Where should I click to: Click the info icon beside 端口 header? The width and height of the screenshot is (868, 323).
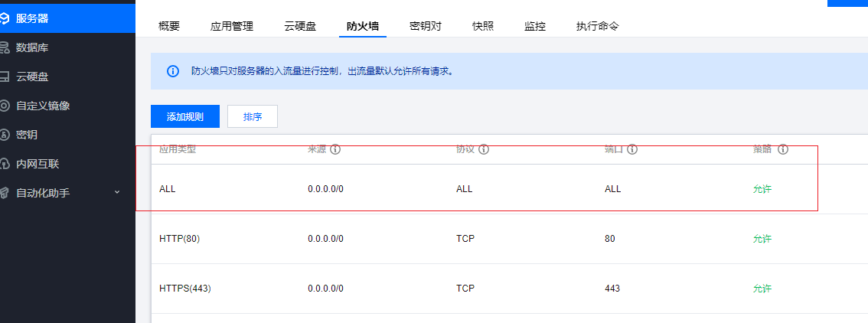(632, 149)
